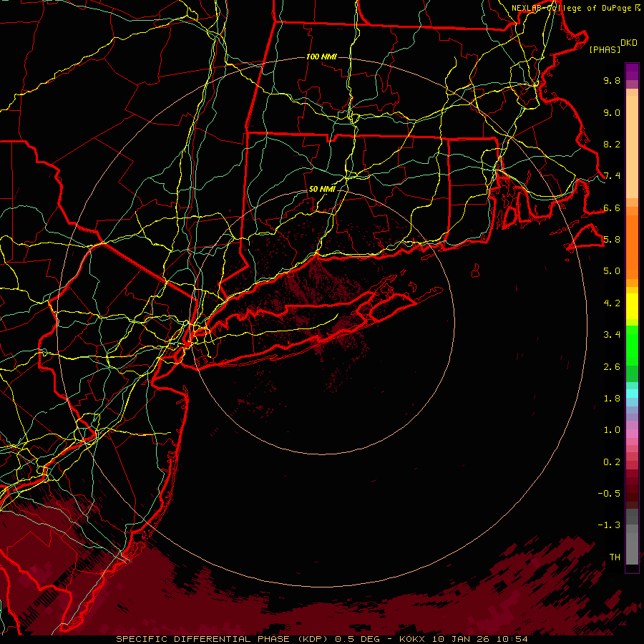Click the [PHAS] units label

click(x=605, y=50)
